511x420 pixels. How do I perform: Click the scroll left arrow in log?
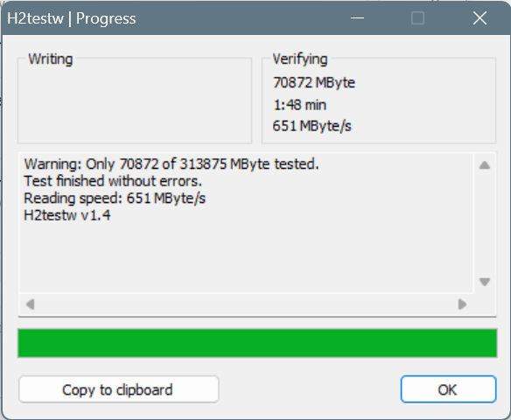tap(31, 304)
